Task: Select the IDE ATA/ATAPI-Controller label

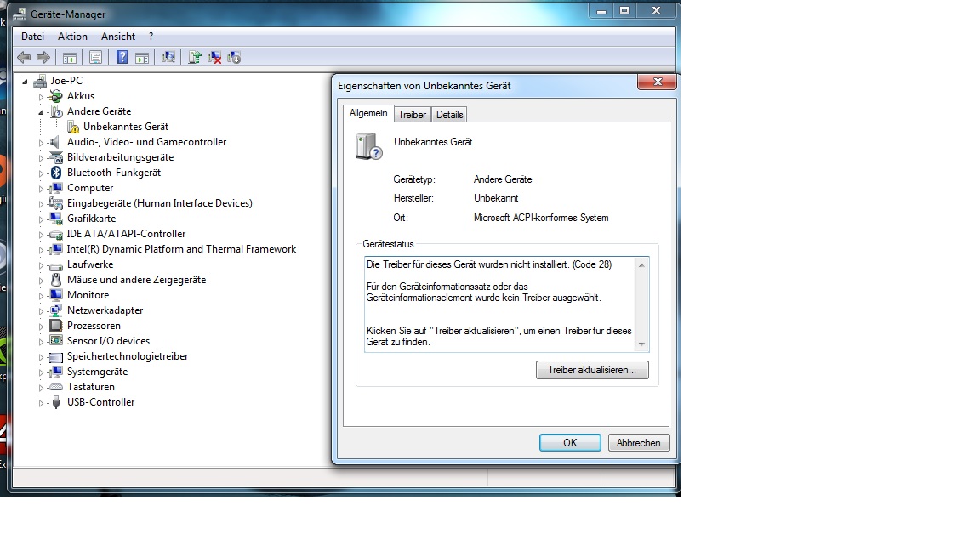Action: (x=126, y=234)
